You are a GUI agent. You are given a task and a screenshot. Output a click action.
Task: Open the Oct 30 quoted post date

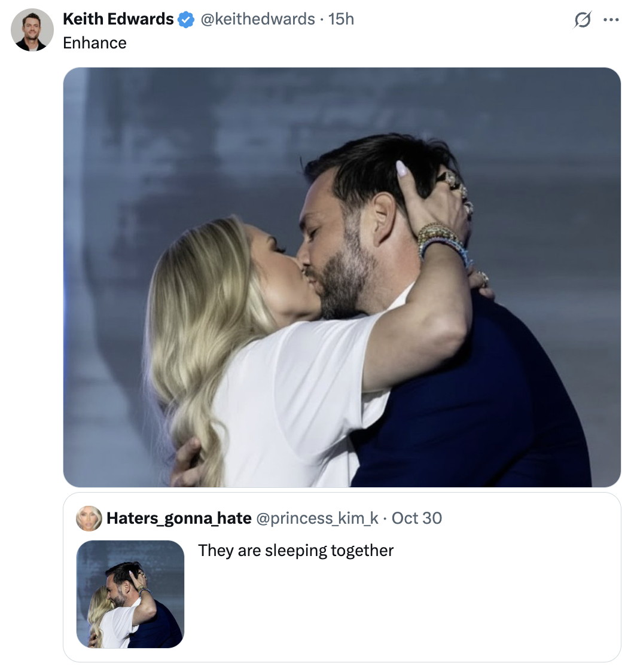tap(417, 518)
